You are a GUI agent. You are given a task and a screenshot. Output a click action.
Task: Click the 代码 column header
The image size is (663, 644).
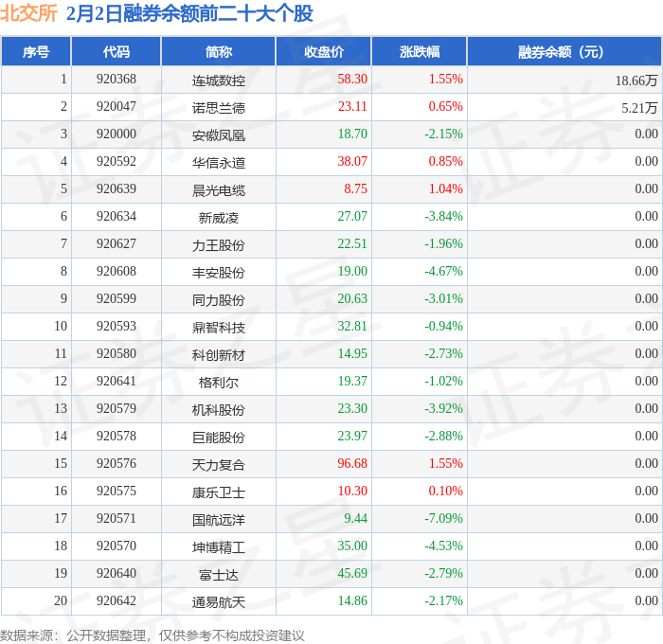116,52
